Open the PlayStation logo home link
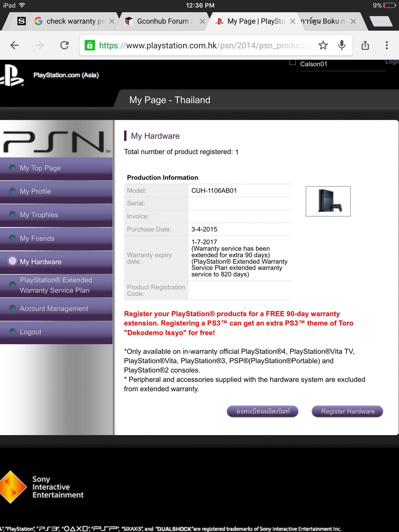 [11, 75]
